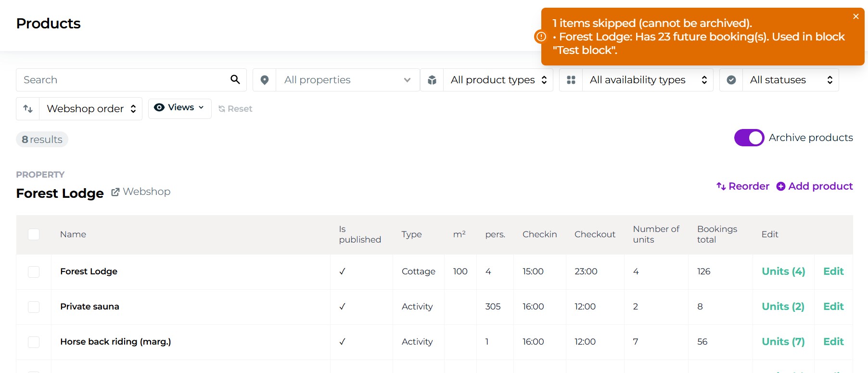Viewport: 868px width, 373px height.
Task: Open the Webshop order sort dropdown
Action: pyautogui.click(x=91, y=109)
